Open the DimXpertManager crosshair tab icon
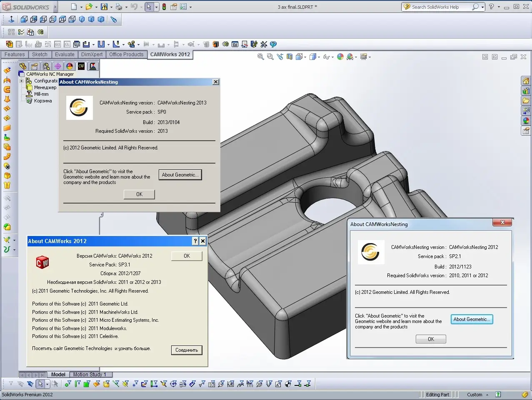 (x=58, y=66)
